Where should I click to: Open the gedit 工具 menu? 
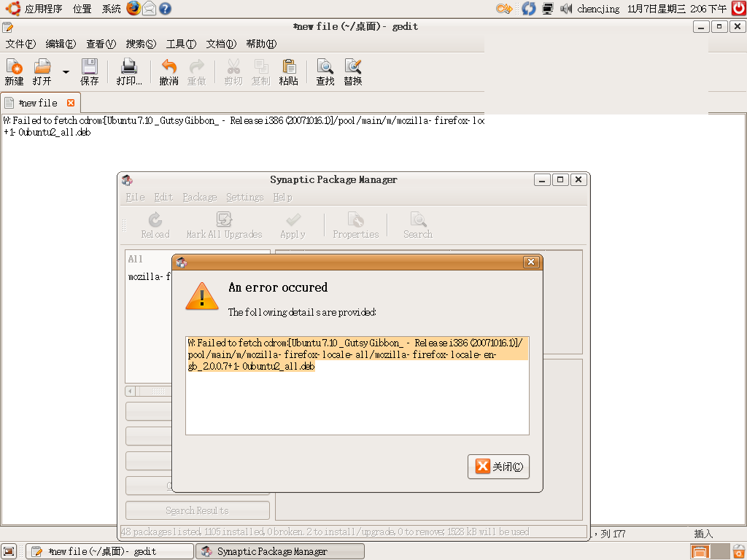[x=181, y=44]
